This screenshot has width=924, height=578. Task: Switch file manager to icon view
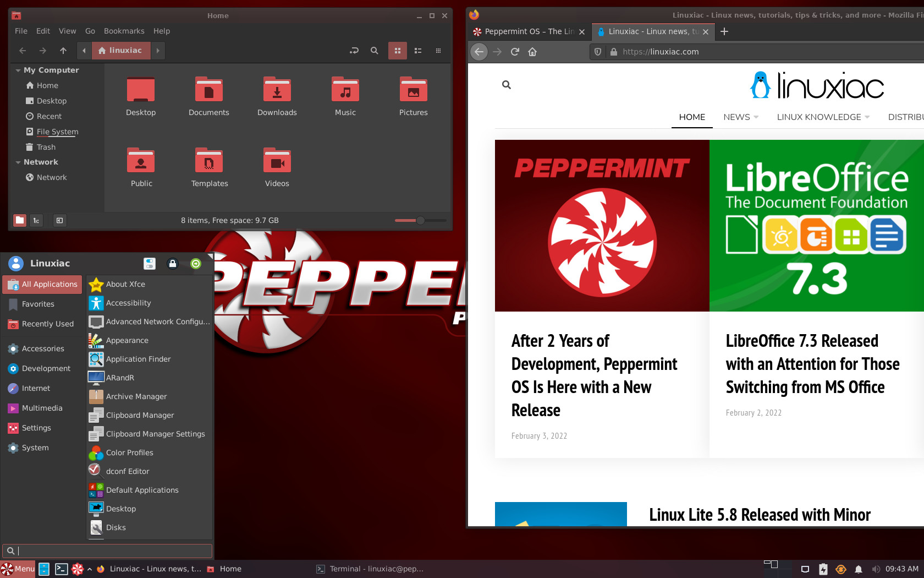(397, 51)
